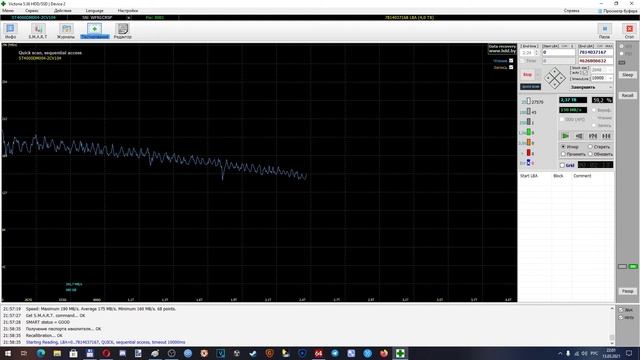Open File Explorer from the taskbar

[x=57, y=353]
